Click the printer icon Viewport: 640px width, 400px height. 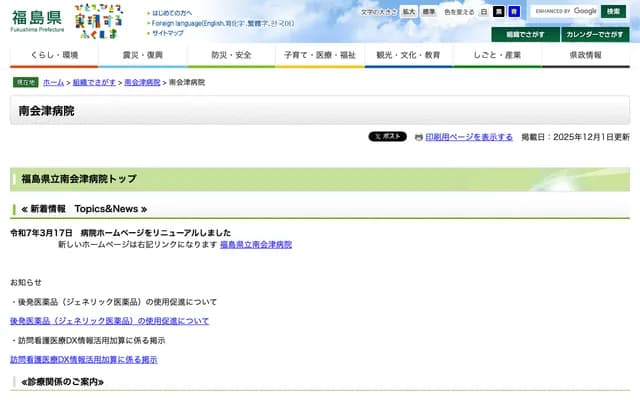[418, 138]
